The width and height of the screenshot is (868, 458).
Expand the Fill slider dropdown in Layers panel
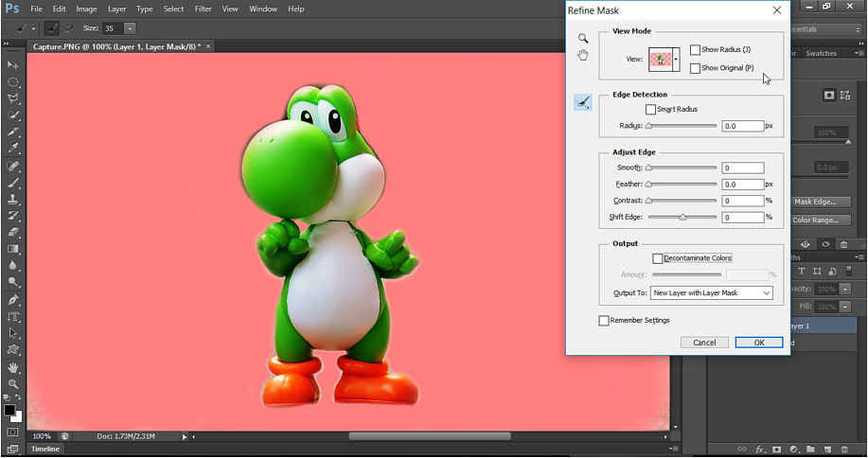pyautogui.click(x=844, y=307)
